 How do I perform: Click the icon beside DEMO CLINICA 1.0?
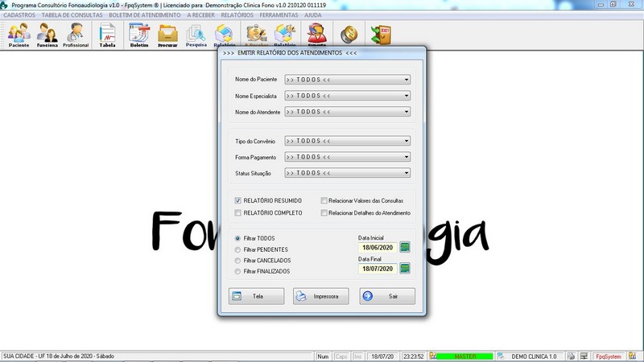(x=501, y=356)
